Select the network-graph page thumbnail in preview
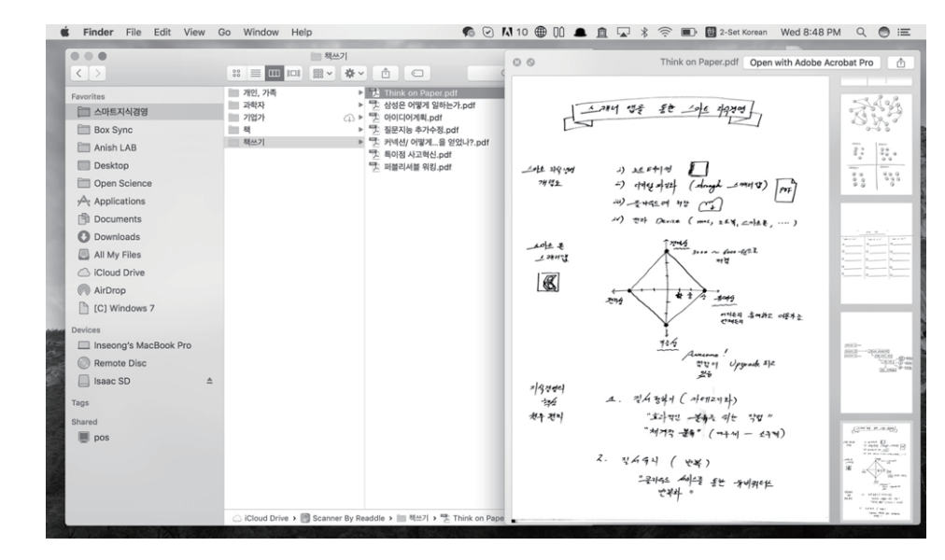This screenshot has width=945, height=560. [x=876, y=144]
